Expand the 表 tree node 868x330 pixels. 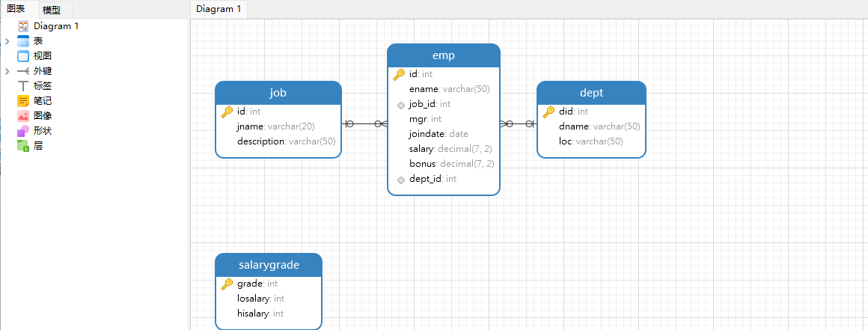pos(7,41)
